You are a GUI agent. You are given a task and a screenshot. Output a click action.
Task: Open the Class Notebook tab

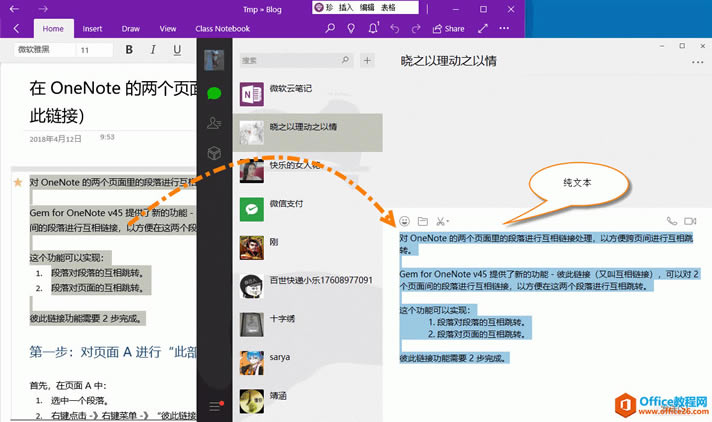pyautogui.click(x=222, y=29)
